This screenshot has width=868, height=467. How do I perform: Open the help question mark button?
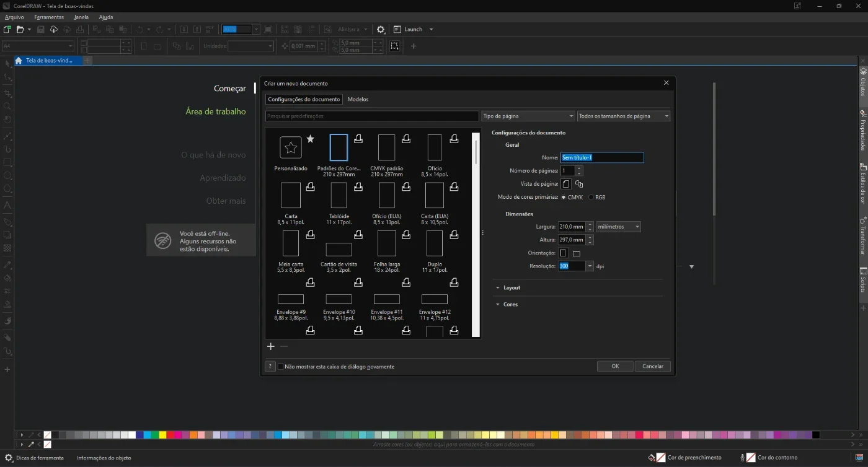click(270, 366)
